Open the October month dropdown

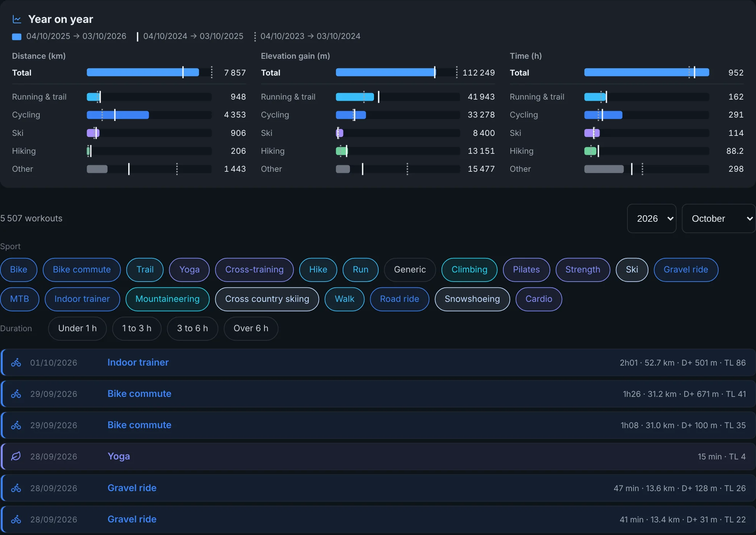click(x=719, y=219)
